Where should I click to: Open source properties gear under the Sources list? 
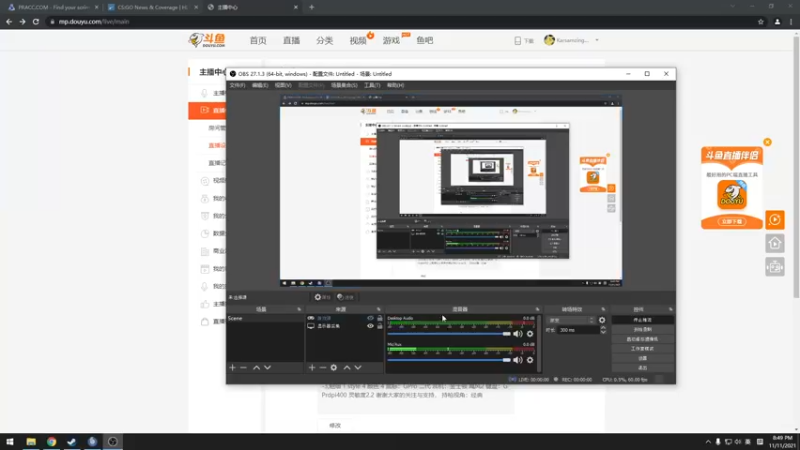(x=334, y=367)
